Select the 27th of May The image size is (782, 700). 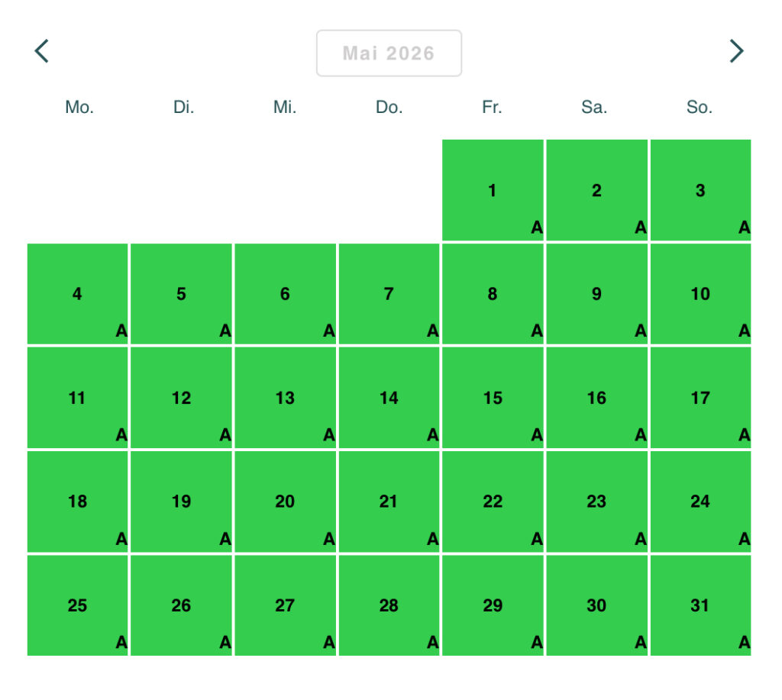point(285,606)
